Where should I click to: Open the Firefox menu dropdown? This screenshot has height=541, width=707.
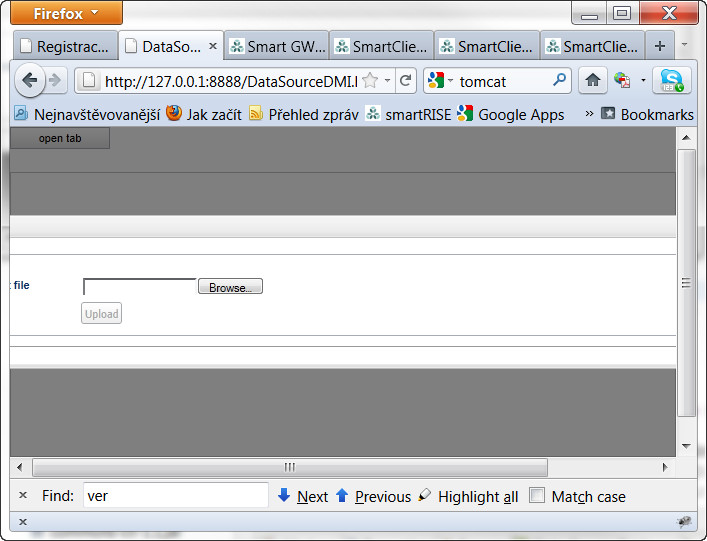coord(66,13)
